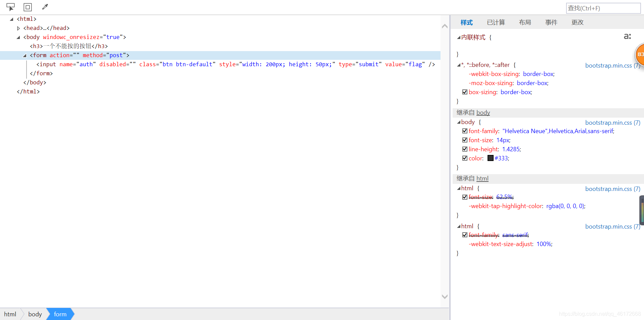Click the -webkit-tap-highlight-color property
Screen dimensions: 644x320
pyautogui.click(x=505, y=206)
